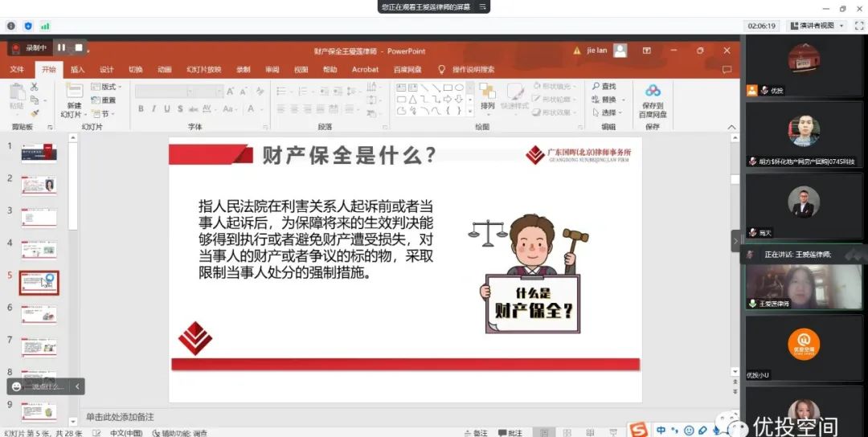Click the align left icon
Screen dimensions: 868x437
pyautogui.click(x=281, y=109)
